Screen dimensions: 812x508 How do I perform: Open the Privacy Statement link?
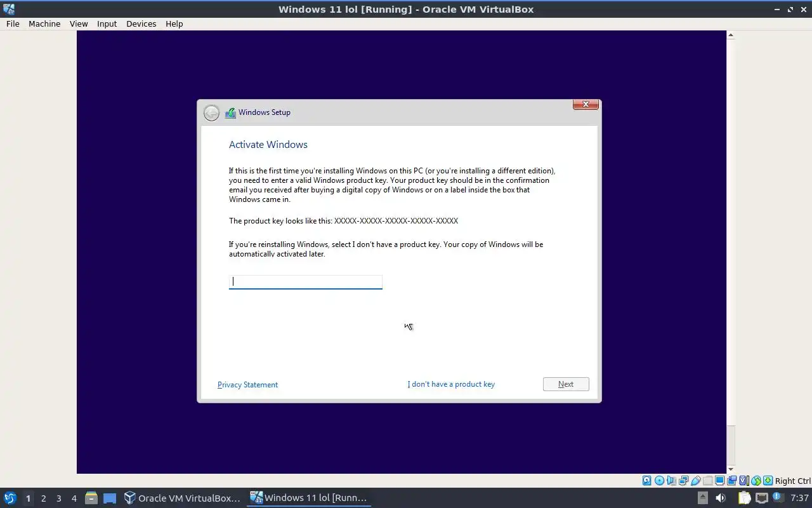(x=247, y=385)
